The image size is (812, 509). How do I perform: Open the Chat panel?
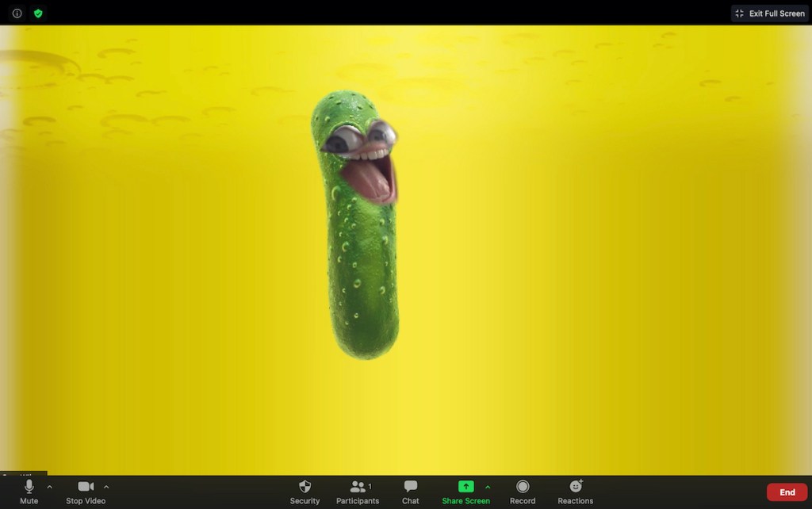click(x=410, y=486)
